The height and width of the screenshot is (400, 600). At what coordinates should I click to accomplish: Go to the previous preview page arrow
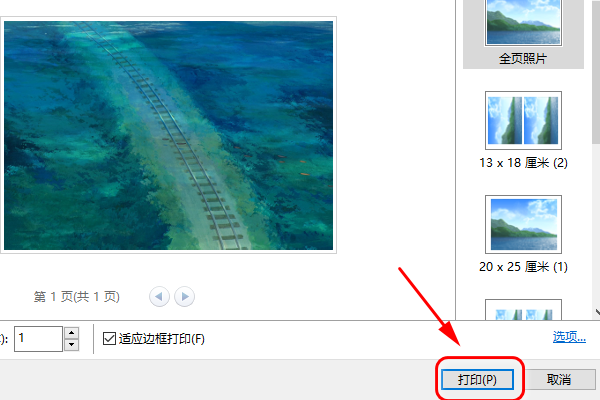(x=159, y=297)
